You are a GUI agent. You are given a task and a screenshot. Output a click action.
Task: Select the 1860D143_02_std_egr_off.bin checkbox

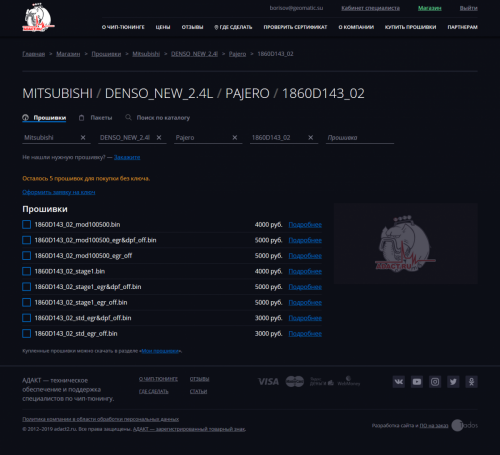pos(27,333)
